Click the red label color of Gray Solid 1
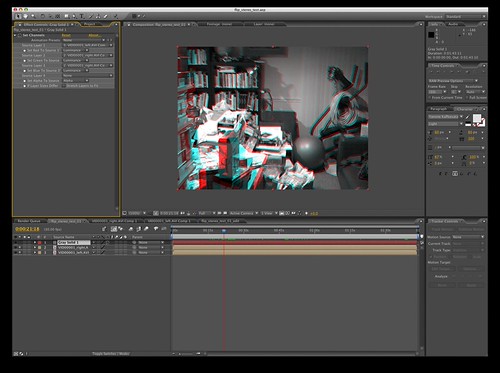The height and width of the screenshot is (373, 500). point(39,243)
